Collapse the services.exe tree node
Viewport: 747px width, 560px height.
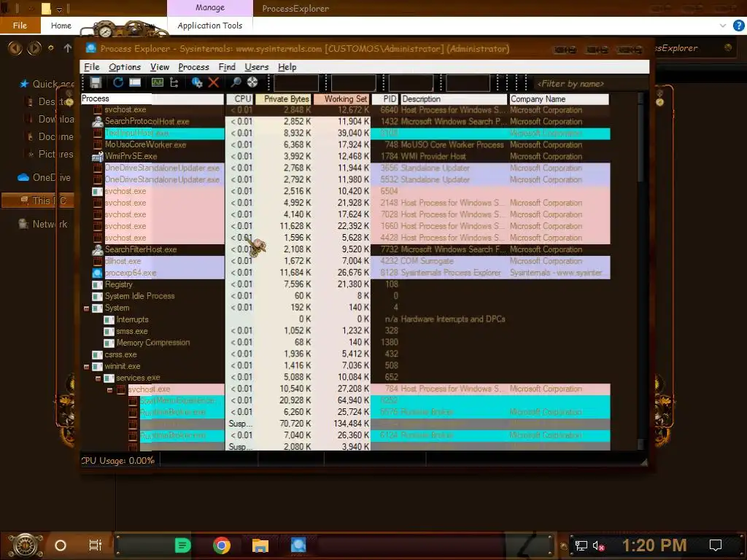point(98,378)
